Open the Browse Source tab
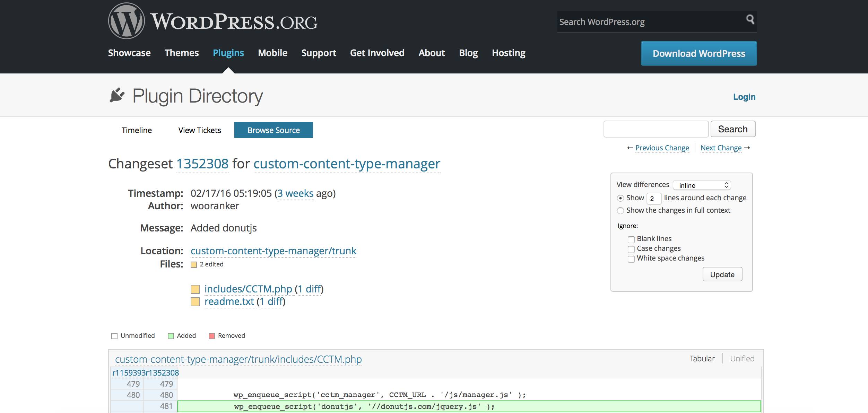Screen dimensions: 868x413 click(274, 130)
